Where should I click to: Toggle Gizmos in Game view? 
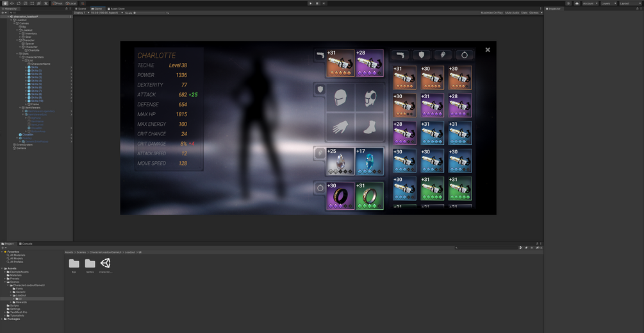[x=534, y=13]
